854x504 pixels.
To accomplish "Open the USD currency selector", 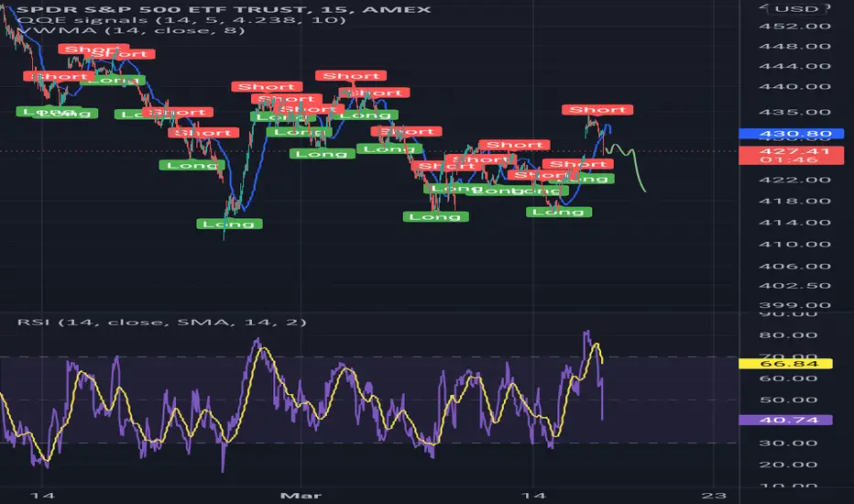I will point(797,9).
